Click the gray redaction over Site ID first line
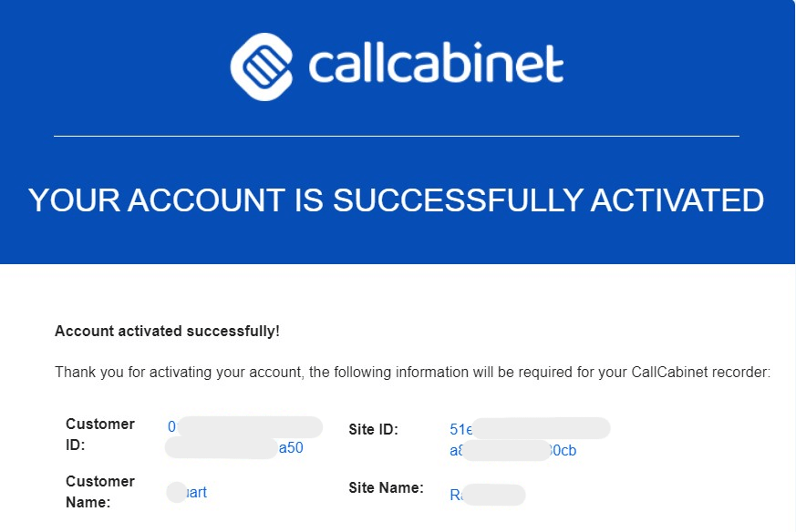This screenshot has height=532, width=796. pyautogui.click(x=540, y=428)
